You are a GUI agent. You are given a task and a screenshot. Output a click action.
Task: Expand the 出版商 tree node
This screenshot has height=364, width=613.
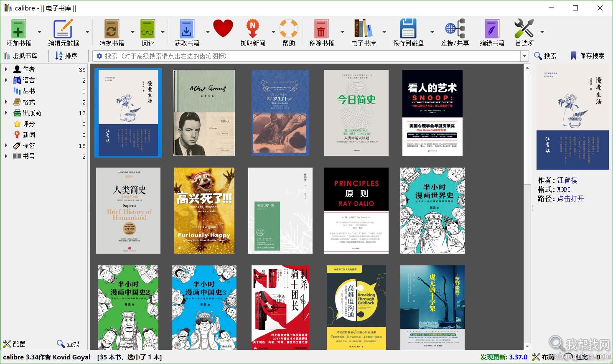coord(6,113)
